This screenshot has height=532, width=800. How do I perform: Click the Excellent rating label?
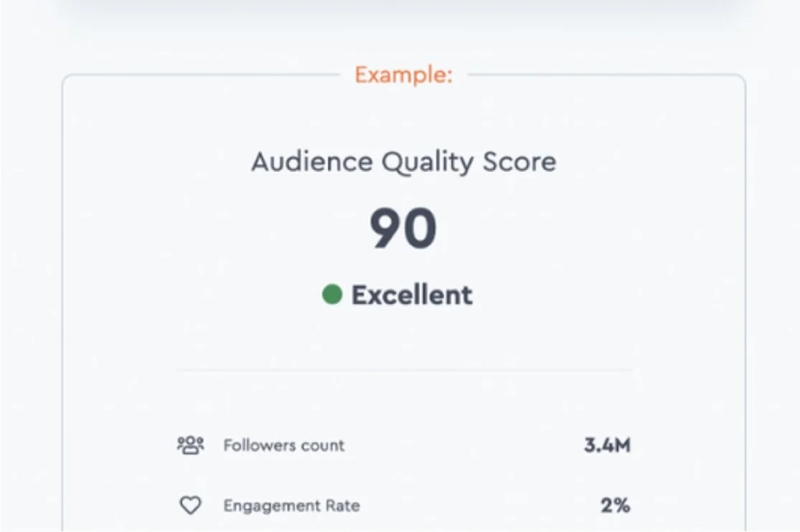click(x=412, y=295)
